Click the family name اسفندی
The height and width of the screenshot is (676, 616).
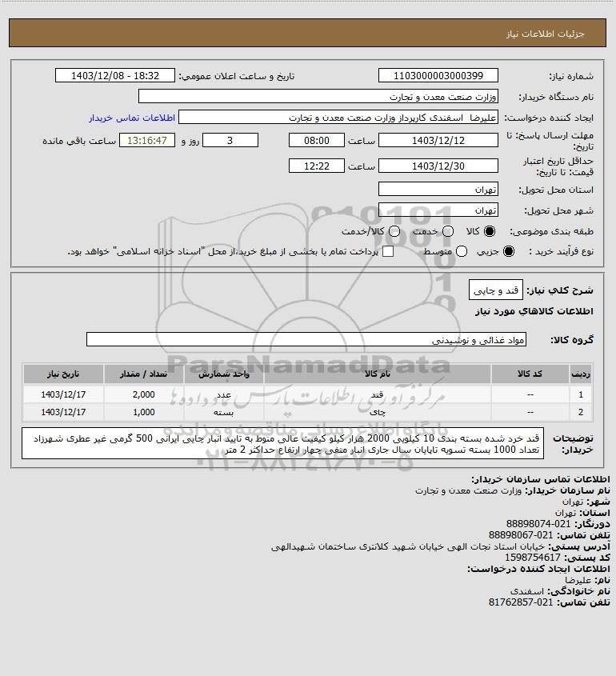click(526, 591)
